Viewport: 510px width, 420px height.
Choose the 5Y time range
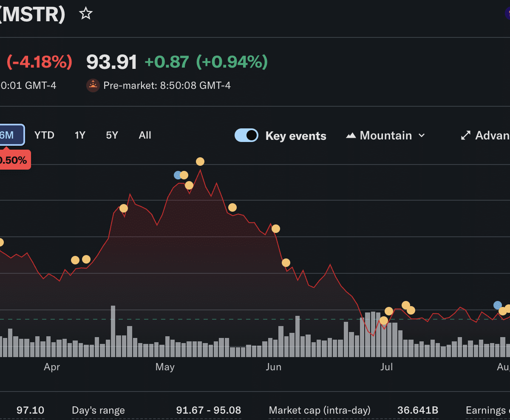pyautogui.click(x=112, y=135)
